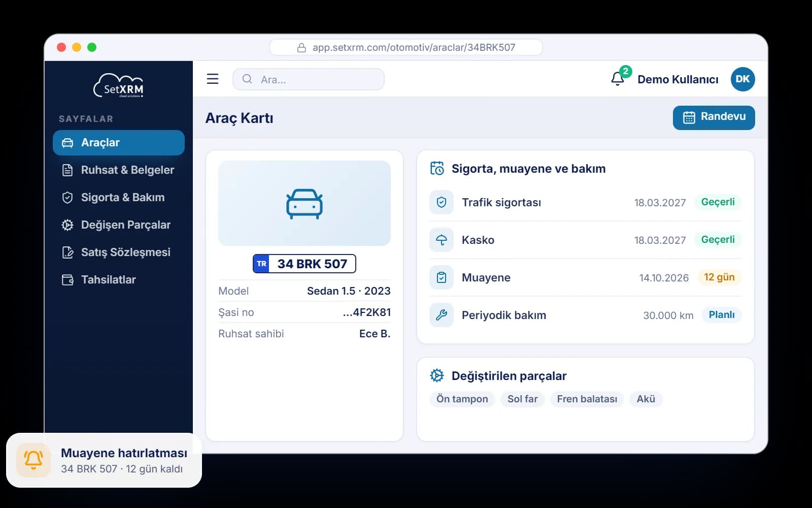The width and height of the screenshot is (812, 508).
Task: Click the magnifier icon in search box
Action: coord(247,79)
